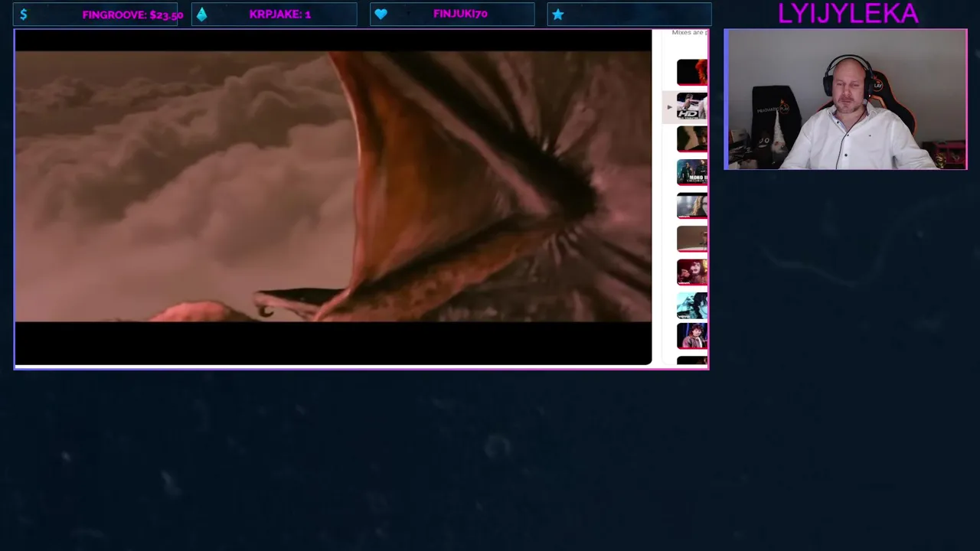Screen dimensions: 980x551
Task: Open the first red-haired playlist thumbnail
Action: [692, 72]
